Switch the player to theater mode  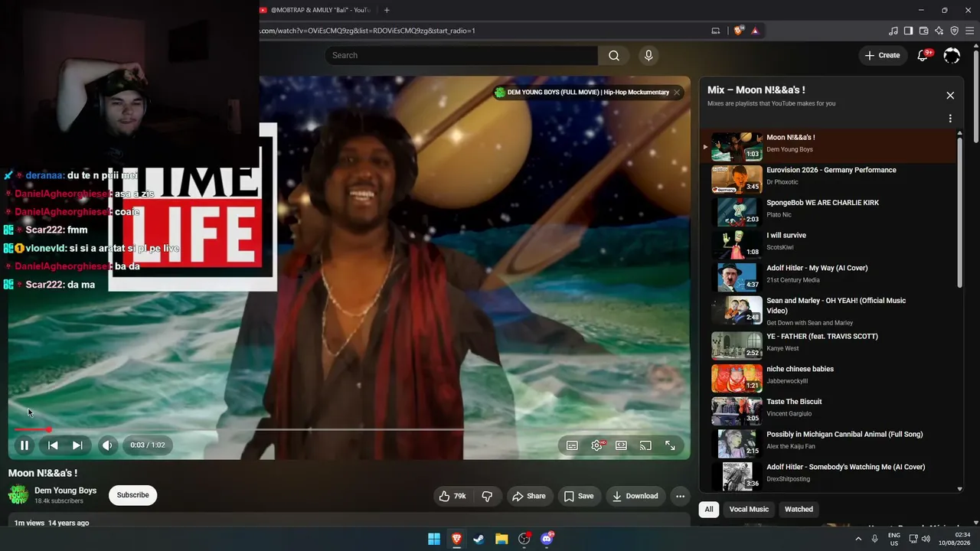click(x=621, y=445)
